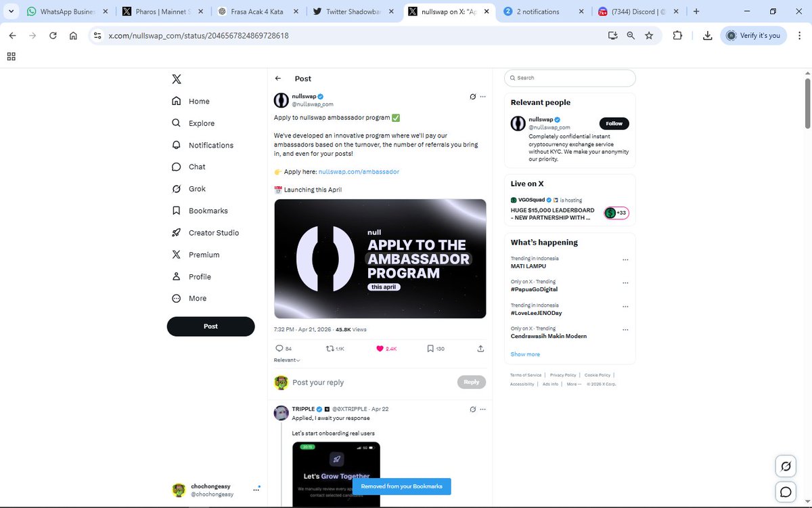
Task: Open the Messages drawer at bottom right
Action: (785, 492)
